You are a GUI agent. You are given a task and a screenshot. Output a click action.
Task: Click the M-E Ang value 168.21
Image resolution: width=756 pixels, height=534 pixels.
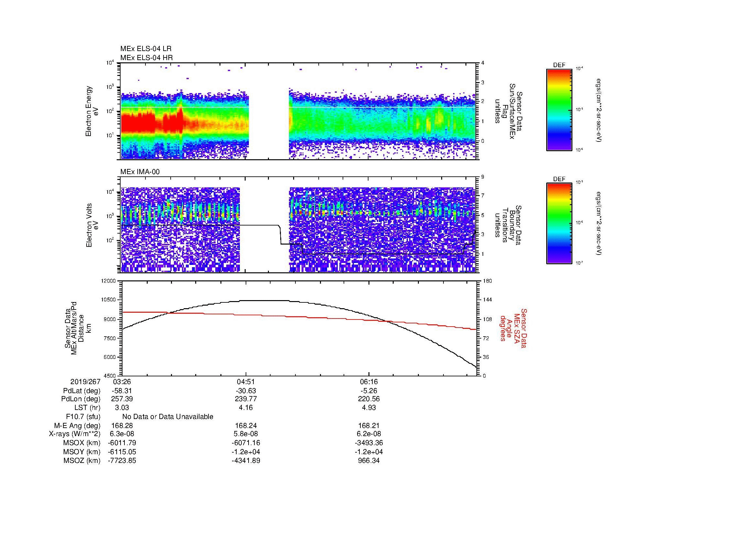369,425
